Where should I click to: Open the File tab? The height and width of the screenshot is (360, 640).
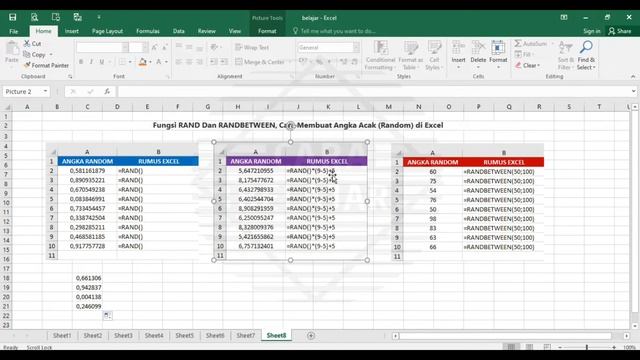13,31
